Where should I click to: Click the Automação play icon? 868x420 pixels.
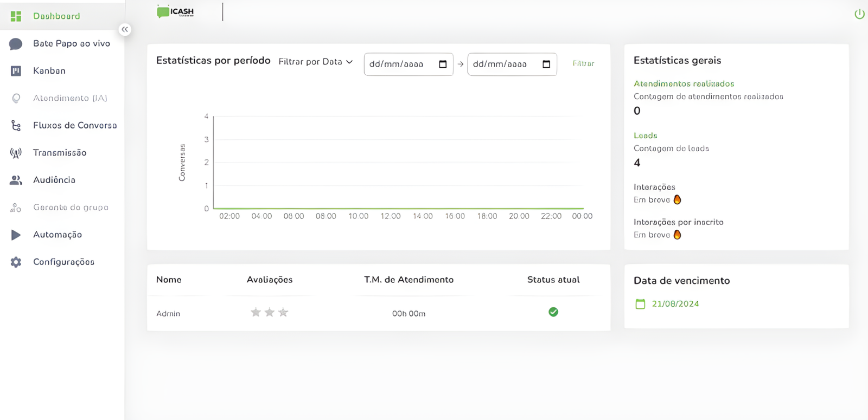(16, 235)
